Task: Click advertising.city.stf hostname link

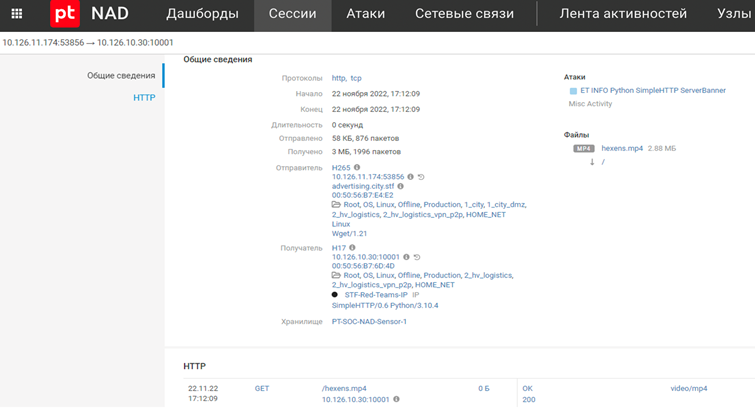Action: coord(363,186)
